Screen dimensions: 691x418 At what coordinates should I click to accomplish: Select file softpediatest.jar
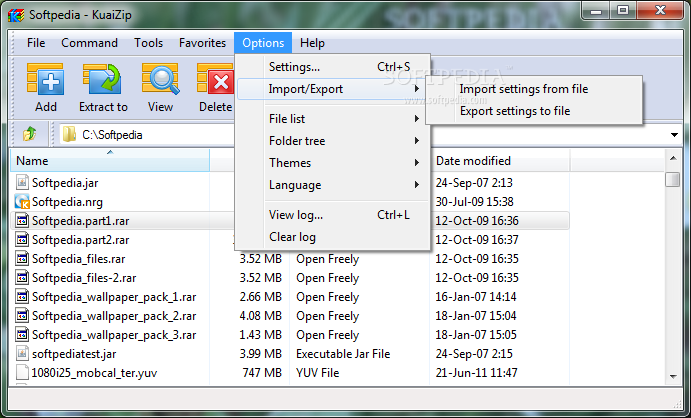(74, 354)
